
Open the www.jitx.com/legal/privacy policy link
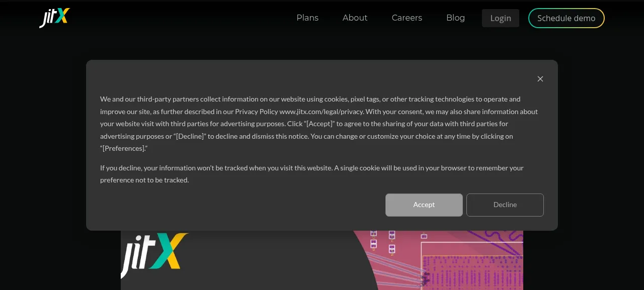click(321, 112)
